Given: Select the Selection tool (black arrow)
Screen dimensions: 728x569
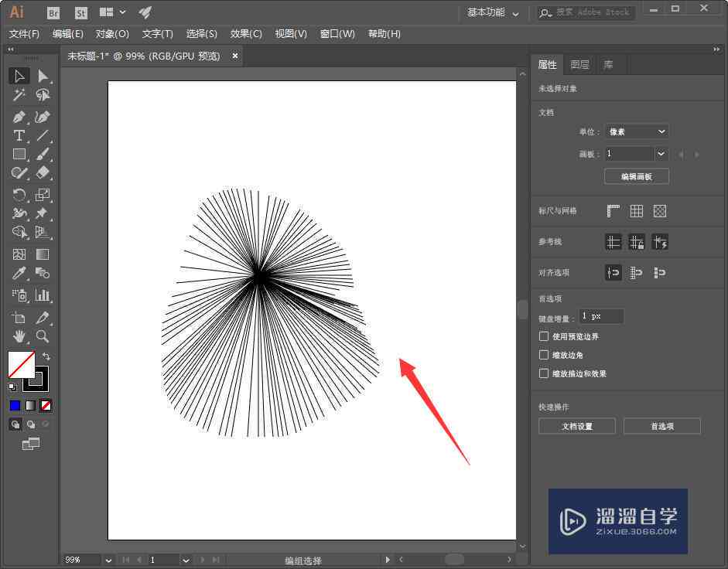Looking at the screenshot, I should tap(19, 76).
